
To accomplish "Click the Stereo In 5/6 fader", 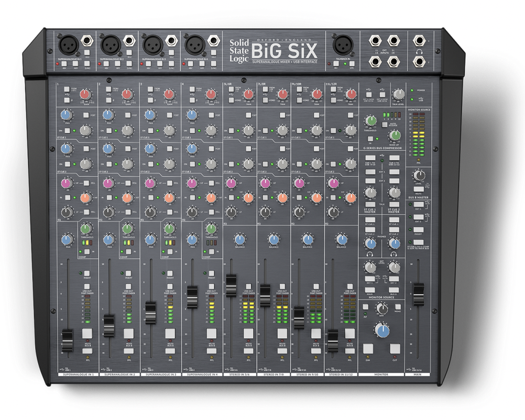I will point(231,286).
